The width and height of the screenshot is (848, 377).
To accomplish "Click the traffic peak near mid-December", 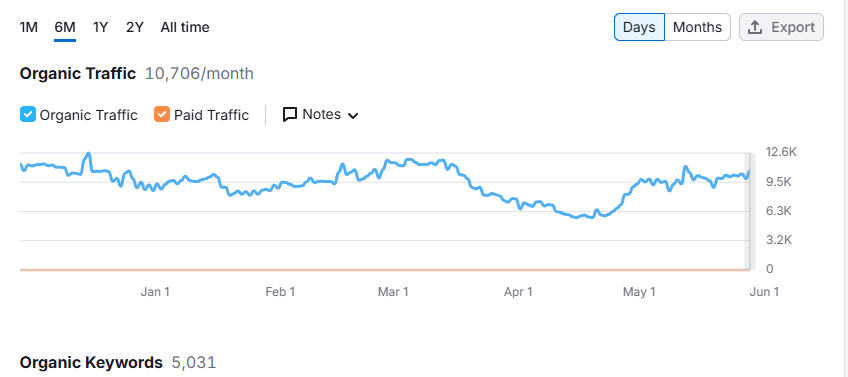I will coord(88,155).
